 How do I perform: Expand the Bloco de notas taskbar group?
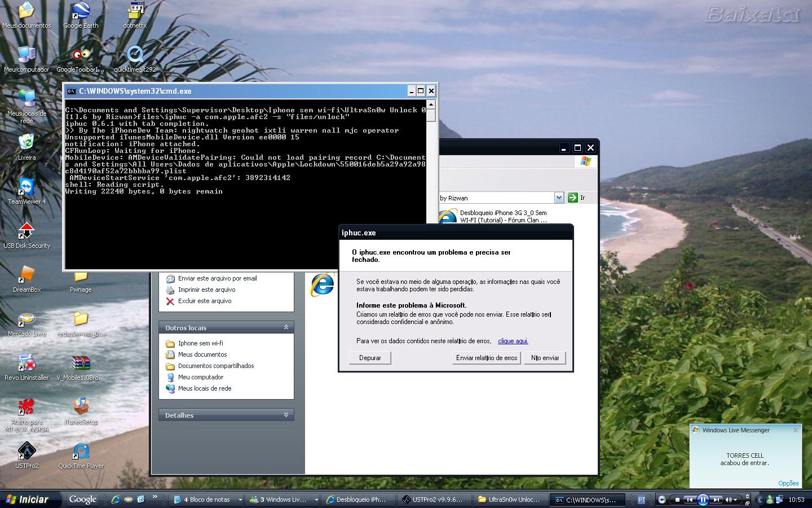pos(240,500)
